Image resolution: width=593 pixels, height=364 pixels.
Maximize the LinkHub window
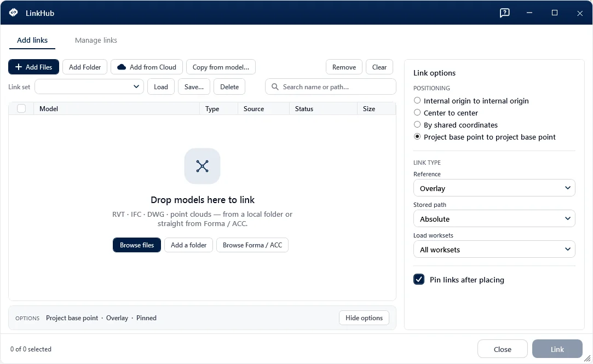click(x=555, y=13)
